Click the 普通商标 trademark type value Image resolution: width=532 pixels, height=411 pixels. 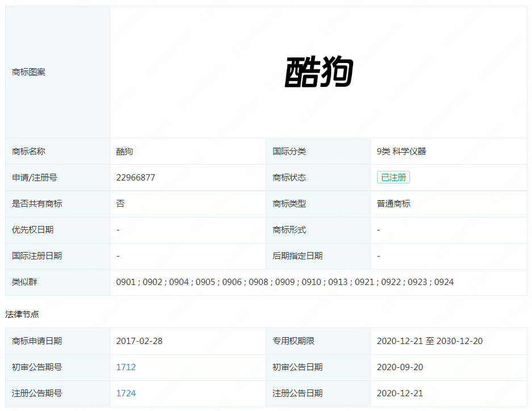click(393, 203)
